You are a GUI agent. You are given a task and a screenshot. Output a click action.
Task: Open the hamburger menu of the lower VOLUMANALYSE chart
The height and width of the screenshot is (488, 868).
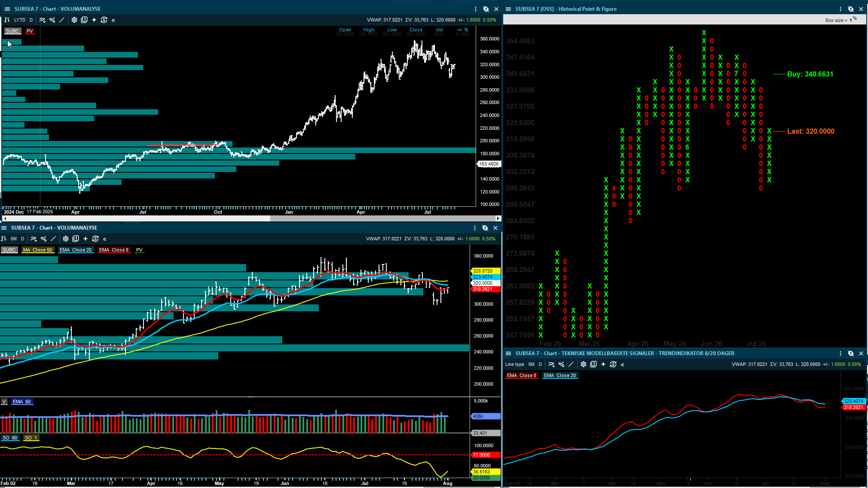[x=4, y=228]
